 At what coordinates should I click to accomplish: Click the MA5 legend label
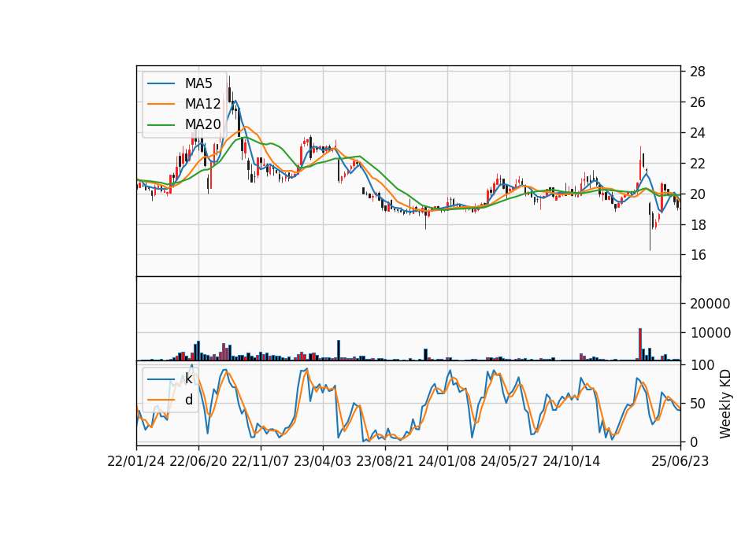[198, 83]
